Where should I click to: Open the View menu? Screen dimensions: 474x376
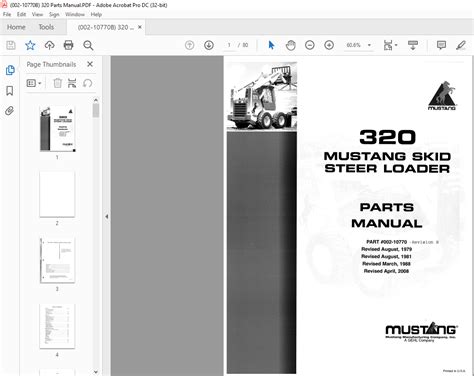coord(37,14)
